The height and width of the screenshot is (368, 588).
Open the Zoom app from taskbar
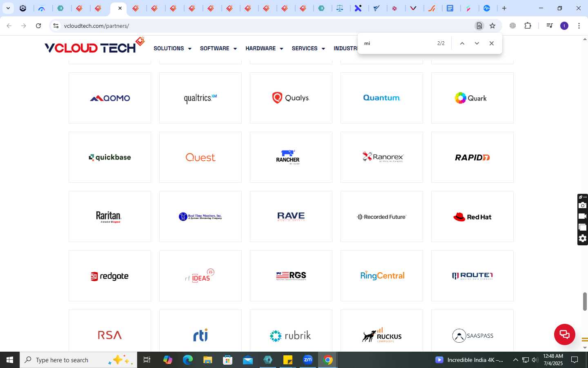point(308,360)
